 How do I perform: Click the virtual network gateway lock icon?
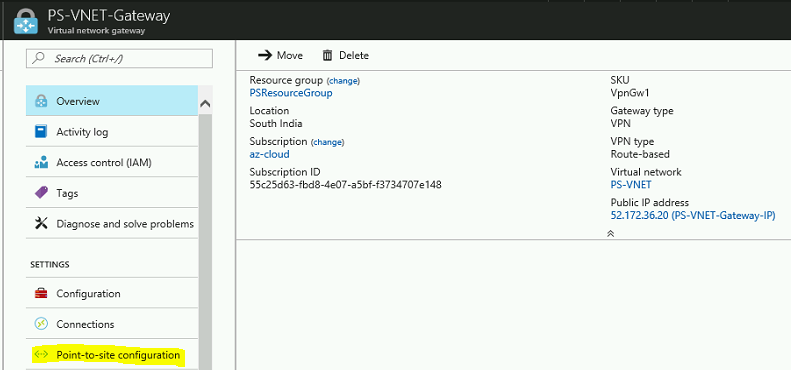(26, 21)
